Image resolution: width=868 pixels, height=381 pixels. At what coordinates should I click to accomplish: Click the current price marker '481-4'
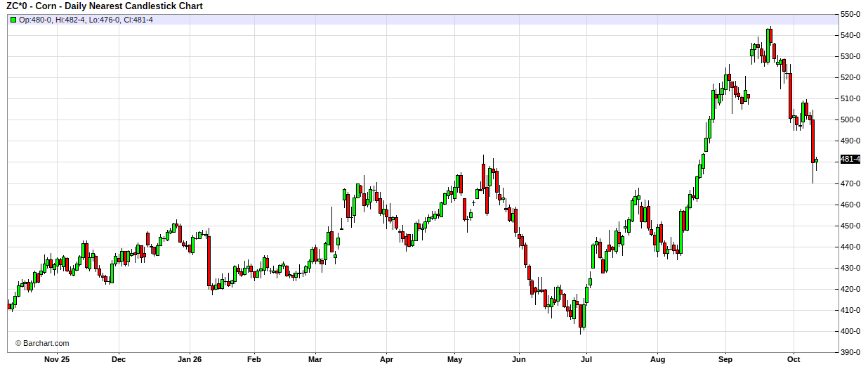click(x=850, y=160)
